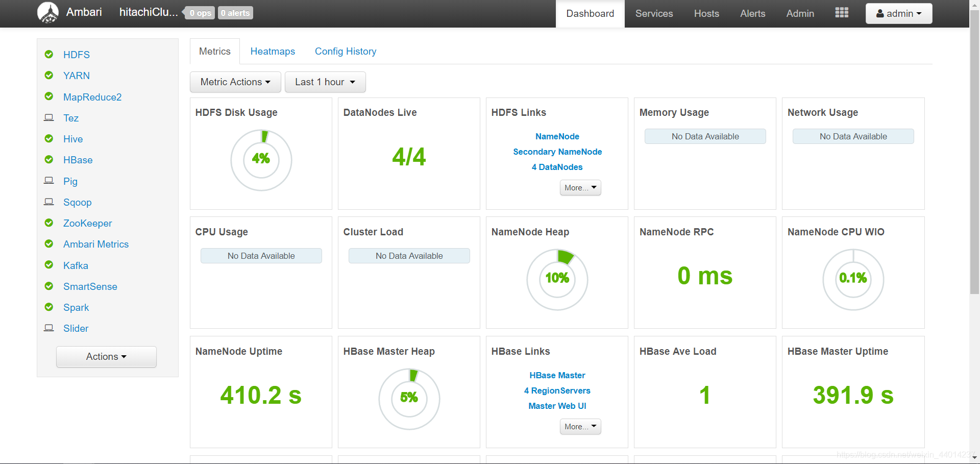Click the SmartSense green status check icon
The width and height of the screenshot is (980, 464).
[49, 286]
